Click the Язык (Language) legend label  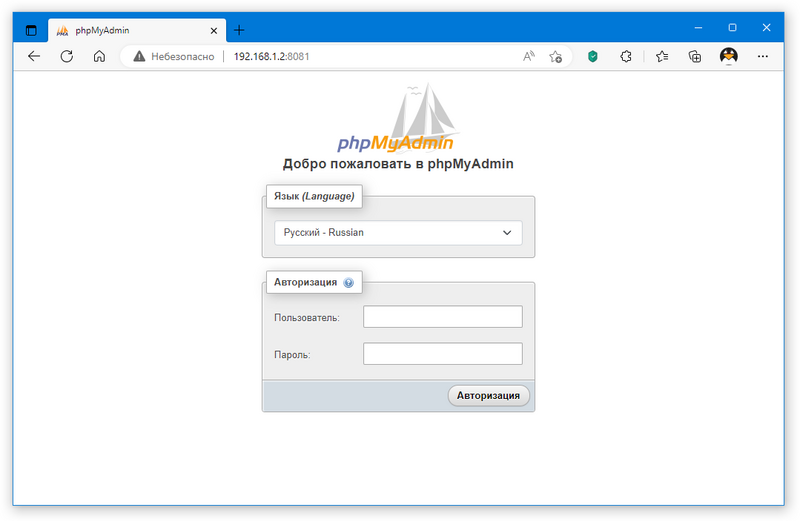(314, 196)
